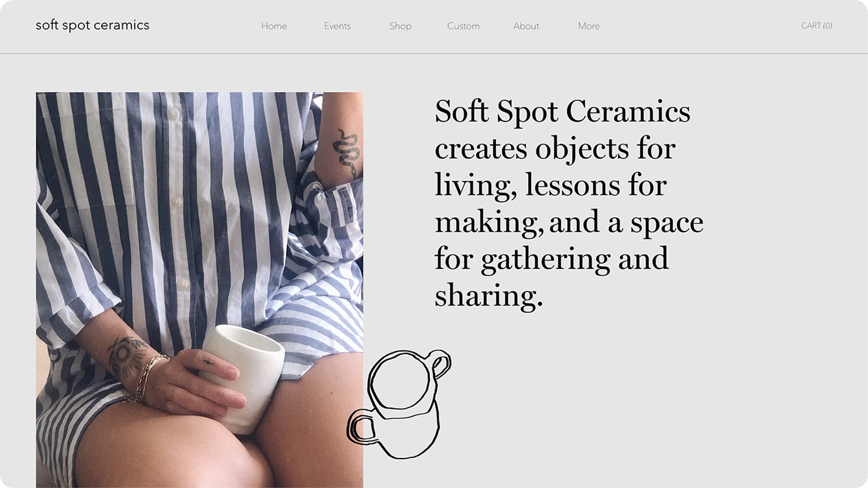Image resolution: width=868 pixels, height=488 pixels.
Task: Go to the Events page
Action: [337, 26]
